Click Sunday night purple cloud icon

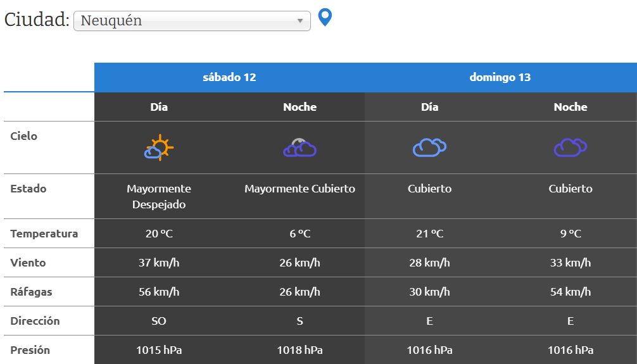[570, 147]
